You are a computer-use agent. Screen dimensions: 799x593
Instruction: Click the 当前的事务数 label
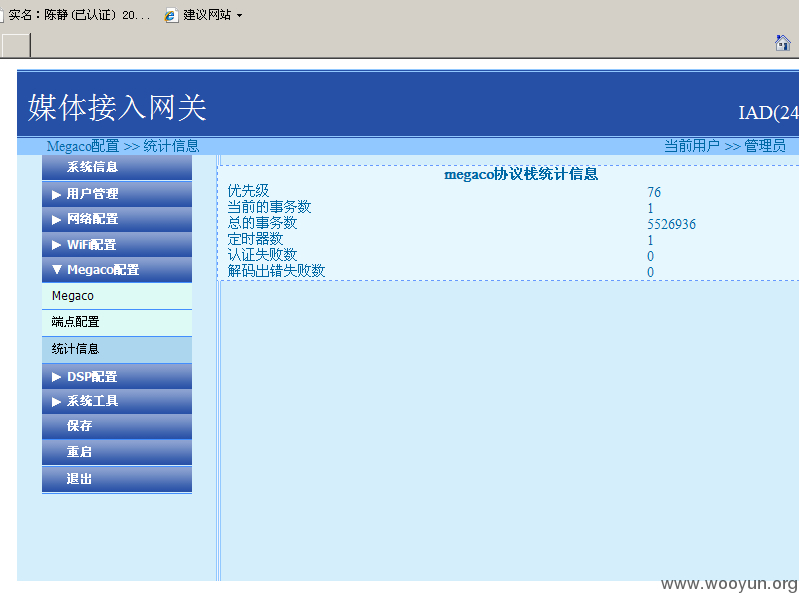pyautogui.click(x=269, y=207)
